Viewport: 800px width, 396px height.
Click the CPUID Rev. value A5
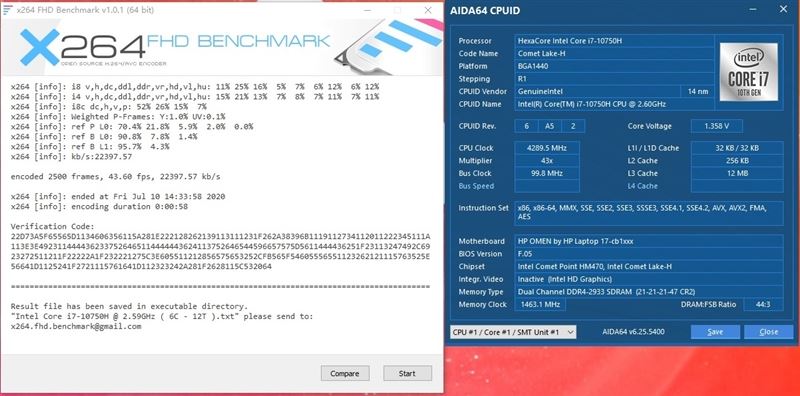pyautogui.click(x=549, y=126)
